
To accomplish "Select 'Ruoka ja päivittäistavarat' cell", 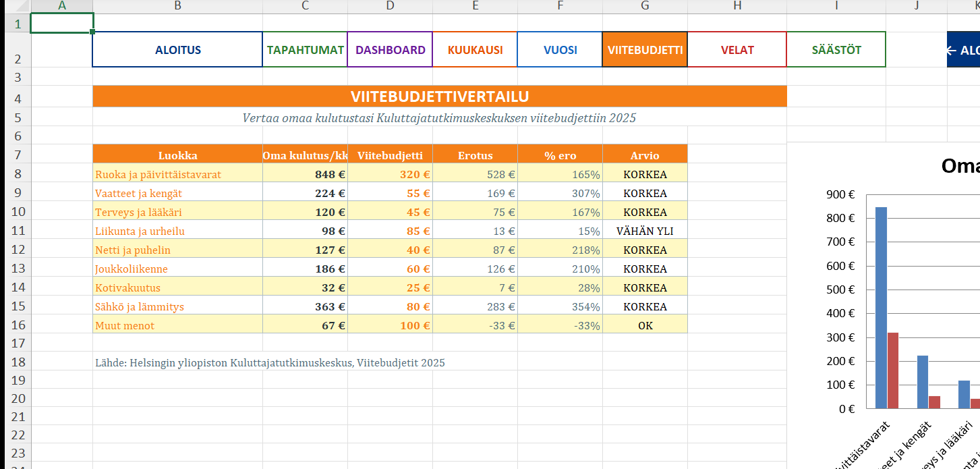I will (x=177, y=174).
